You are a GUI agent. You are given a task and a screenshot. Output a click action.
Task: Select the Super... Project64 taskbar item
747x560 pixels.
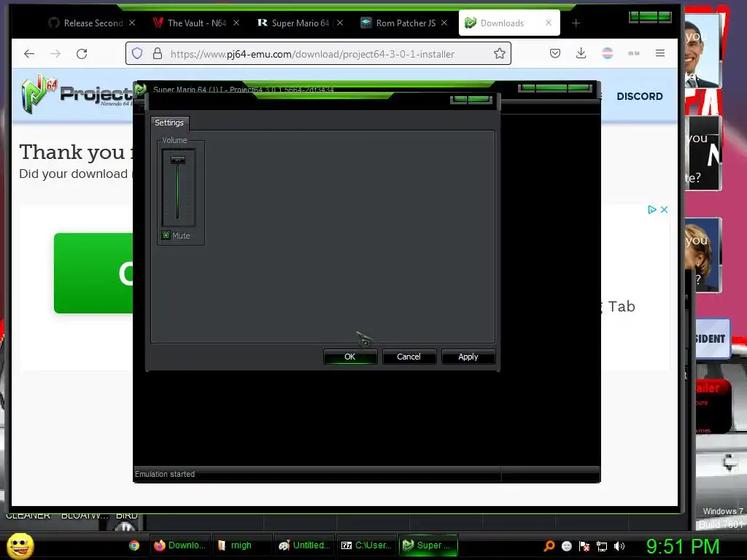427,545
